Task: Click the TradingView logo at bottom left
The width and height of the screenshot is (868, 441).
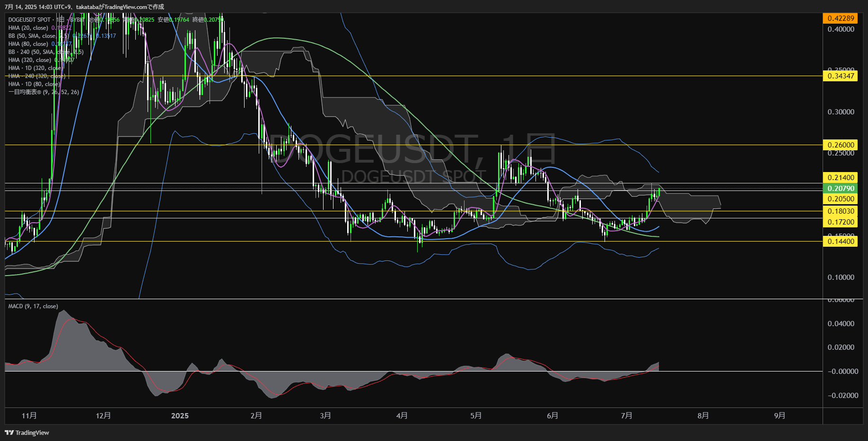Action: 27,432
